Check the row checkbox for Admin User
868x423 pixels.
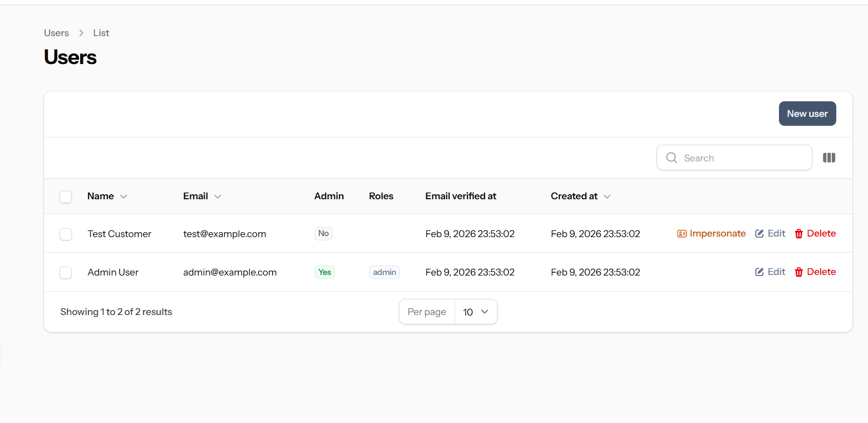tap(66, 272)
